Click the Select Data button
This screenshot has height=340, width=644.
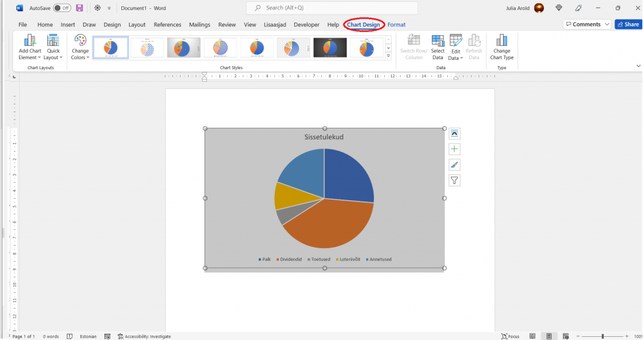[438, 47]
